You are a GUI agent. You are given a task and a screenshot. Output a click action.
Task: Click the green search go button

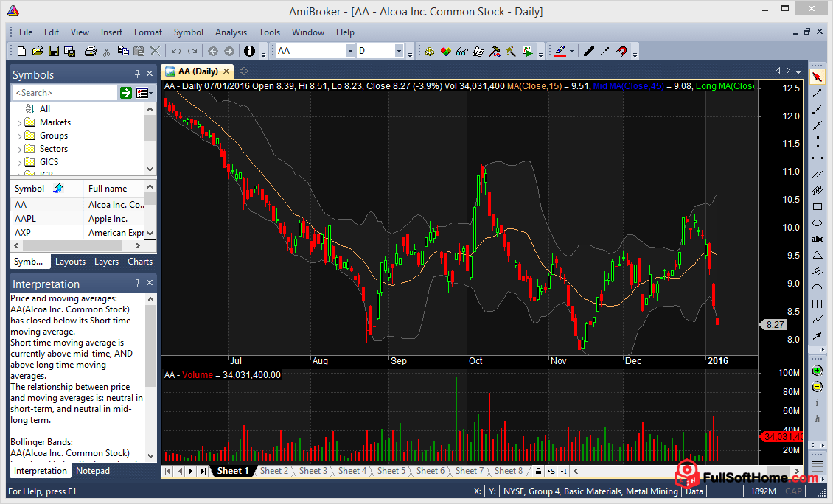pyautogui.click(x=126, y=93)
